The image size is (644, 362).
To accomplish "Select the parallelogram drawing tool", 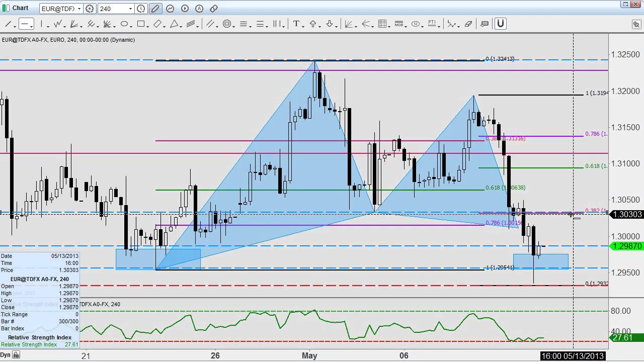I will click(x=157, y=24).
